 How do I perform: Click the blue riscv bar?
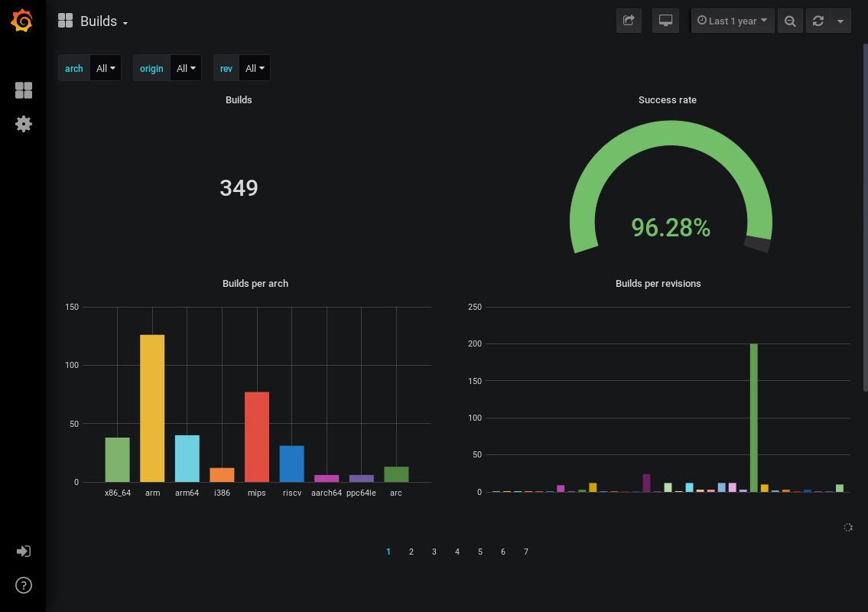(291, 464)
